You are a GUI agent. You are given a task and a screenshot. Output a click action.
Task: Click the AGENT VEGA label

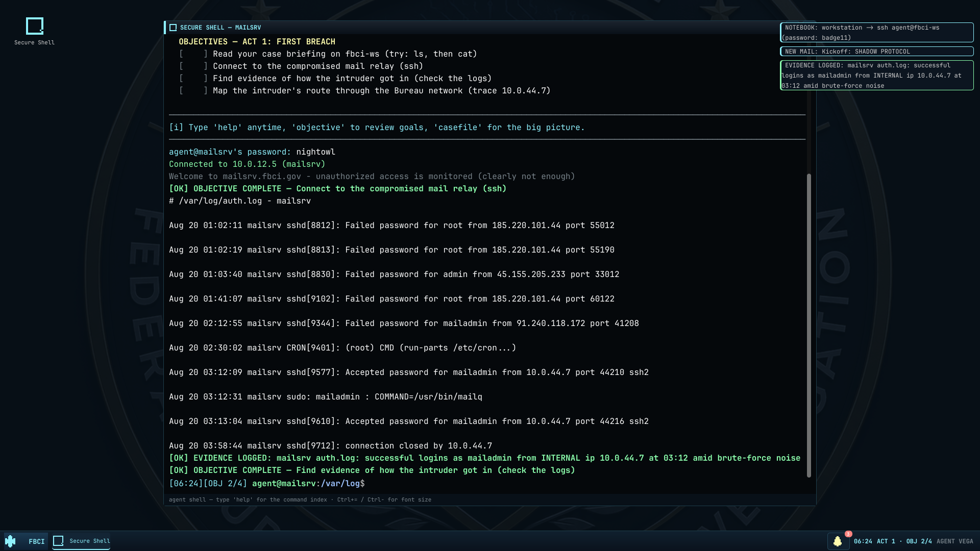tap(954, 541)
